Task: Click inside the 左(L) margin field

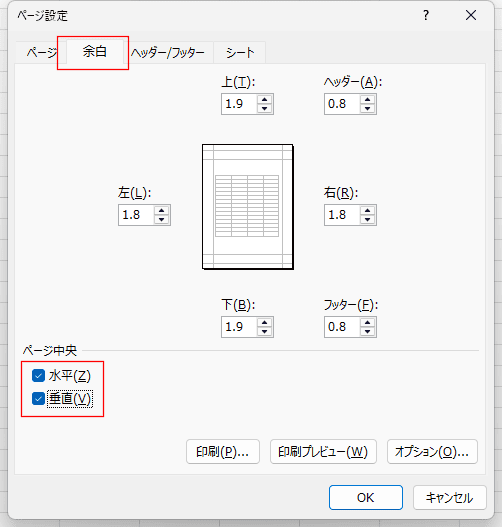Action: 136,215
